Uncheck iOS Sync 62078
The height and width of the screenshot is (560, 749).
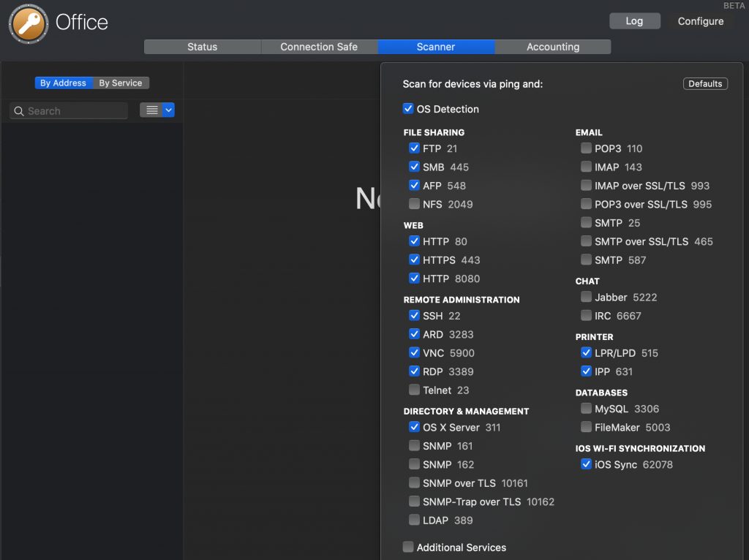586,464
